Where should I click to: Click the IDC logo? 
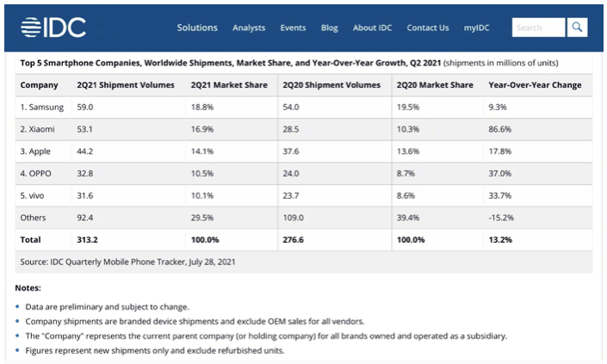pyautogui.click(x=53, y=28)
